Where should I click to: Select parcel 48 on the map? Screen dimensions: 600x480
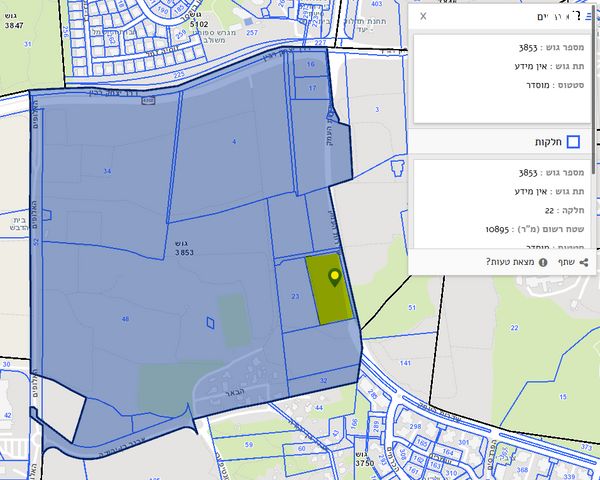tap(125, 318)
